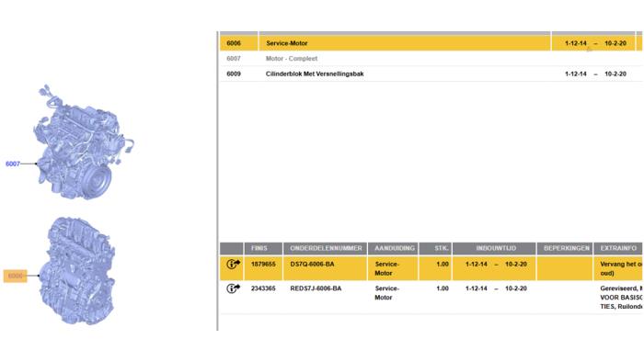Viewport: 644px width, 362px height.
Task: Click BEPERKINGEN column header
Action: coord(565,248)
